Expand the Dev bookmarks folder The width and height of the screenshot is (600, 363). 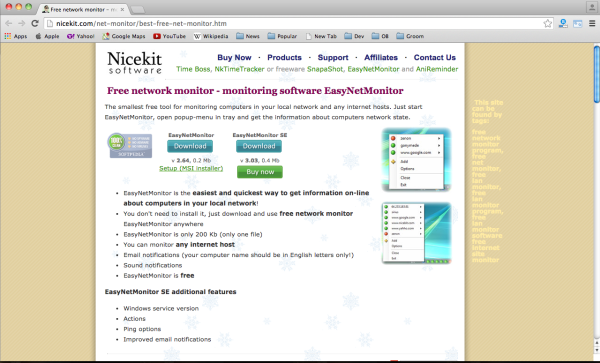354,36
